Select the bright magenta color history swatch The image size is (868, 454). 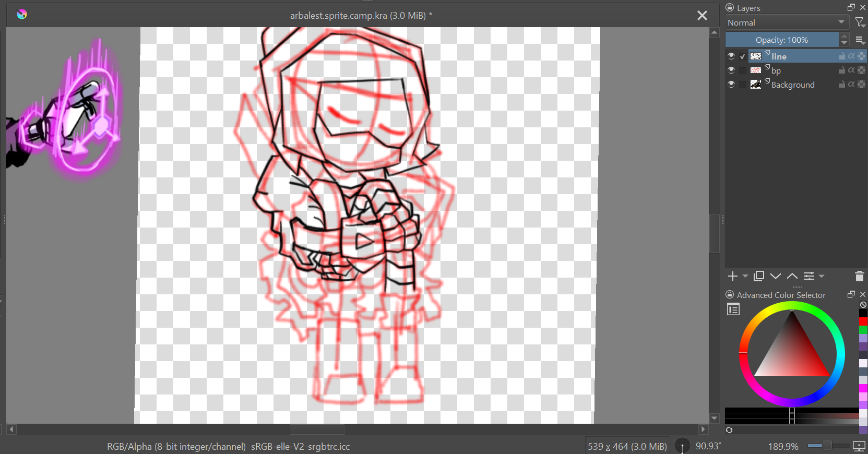(x=863, y=388)
